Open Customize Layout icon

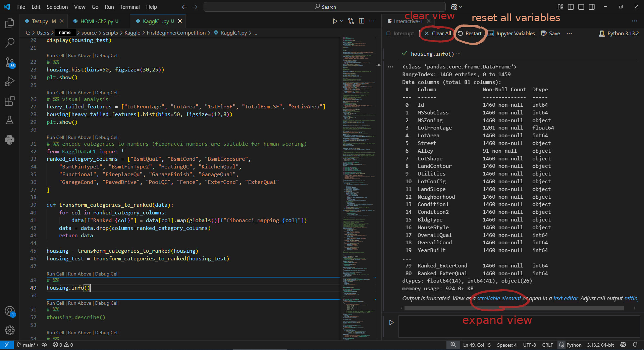point(560,7)
